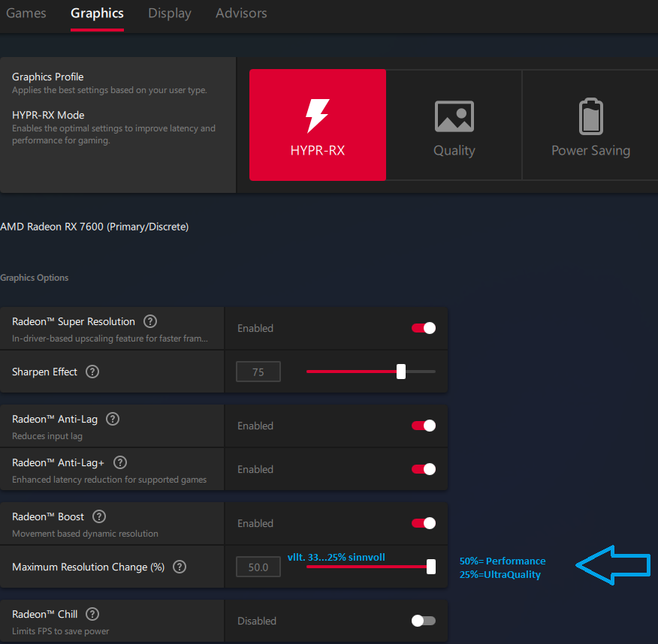This screenshot has height=644, width=658.
Task: Click 'Reduces input lag' description text
Action: (x=47, y=436)
